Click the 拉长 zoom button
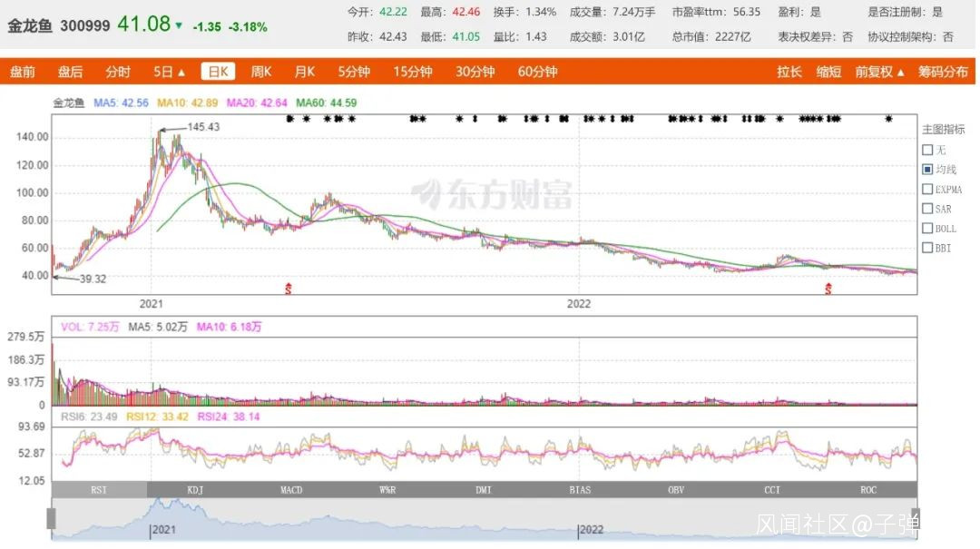 coord(789,72)
